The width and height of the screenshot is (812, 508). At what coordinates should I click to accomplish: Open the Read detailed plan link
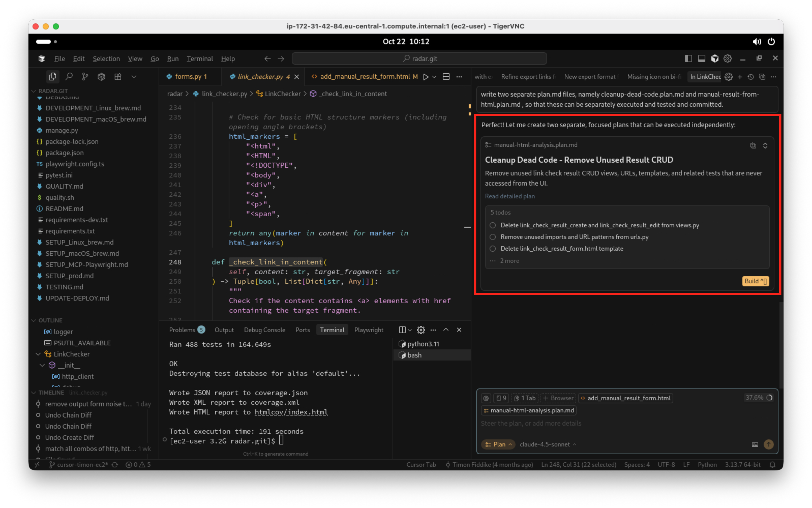(x=510, y=196)
